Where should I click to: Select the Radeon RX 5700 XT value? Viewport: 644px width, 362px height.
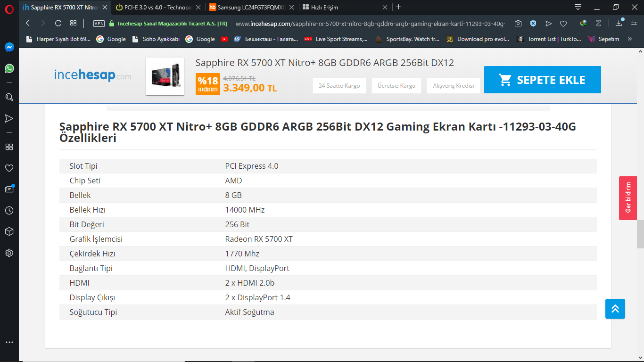(259, 239)
